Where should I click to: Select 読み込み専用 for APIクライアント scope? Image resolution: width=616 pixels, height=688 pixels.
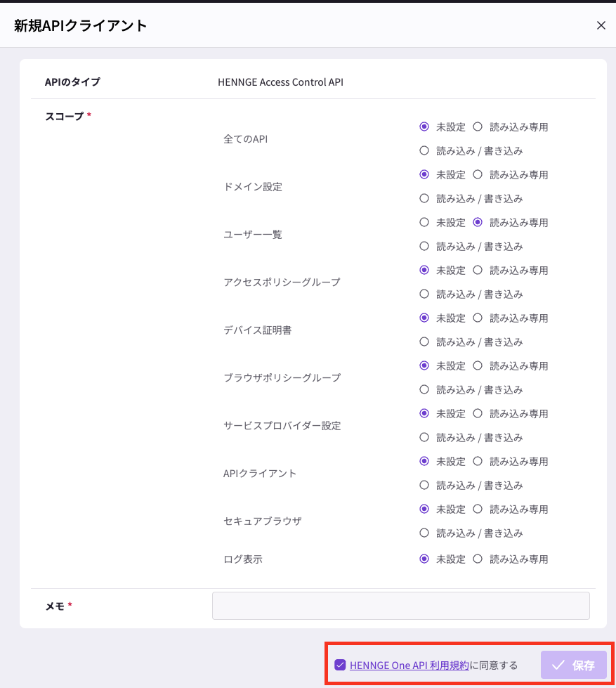pyautogui.click(x=478, y=462)
